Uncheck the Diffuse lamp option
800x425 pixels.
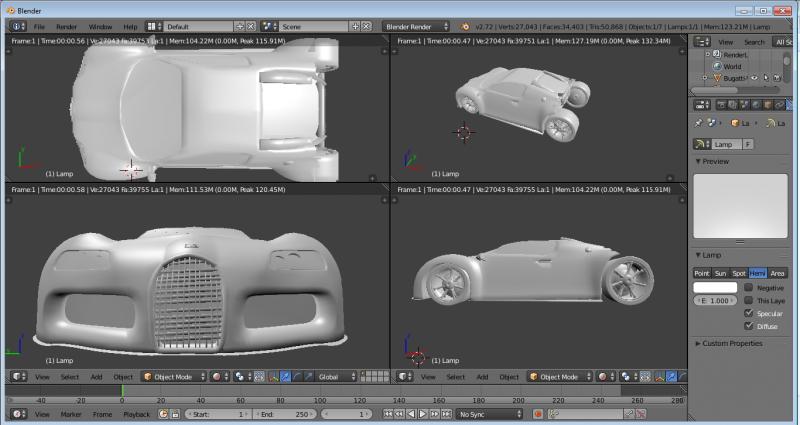point(748,326)
